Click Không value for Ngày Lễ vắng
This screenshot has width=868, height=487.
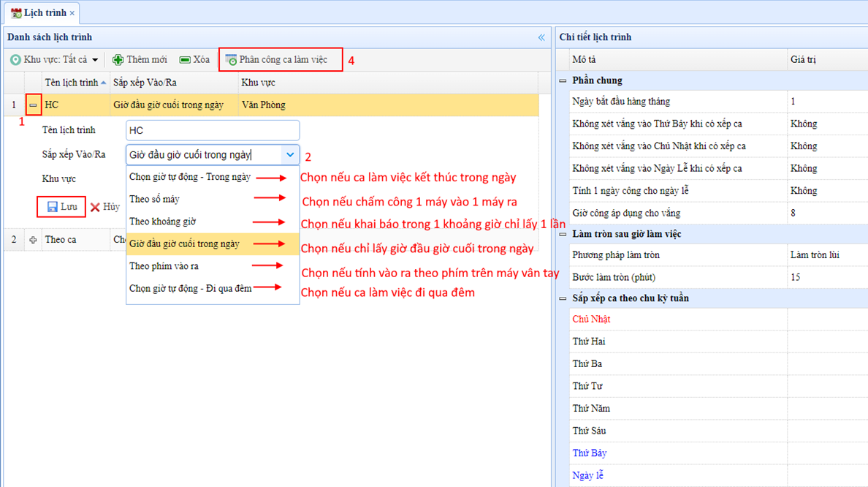click(827, 168)
